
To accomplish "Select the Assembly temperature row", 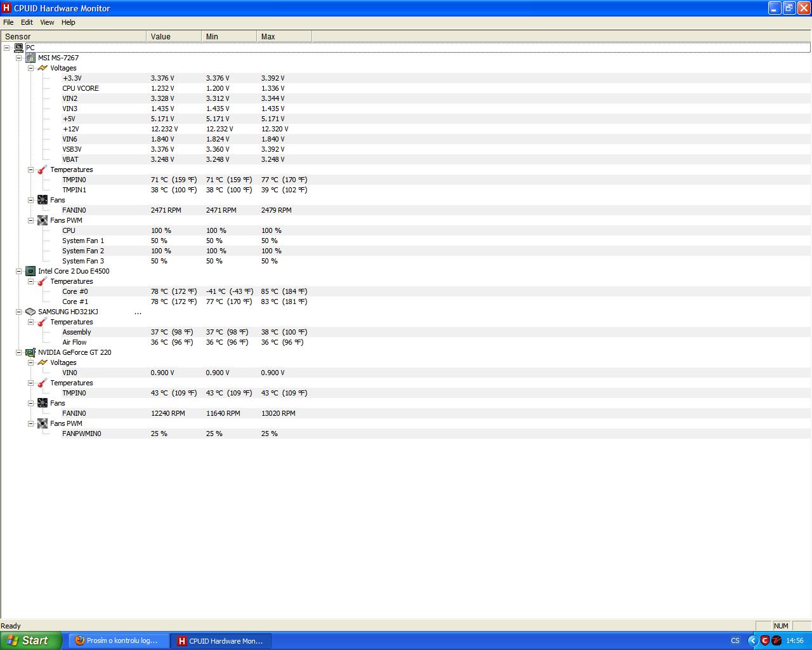I will pyautogui.click(x=406, y=332).
